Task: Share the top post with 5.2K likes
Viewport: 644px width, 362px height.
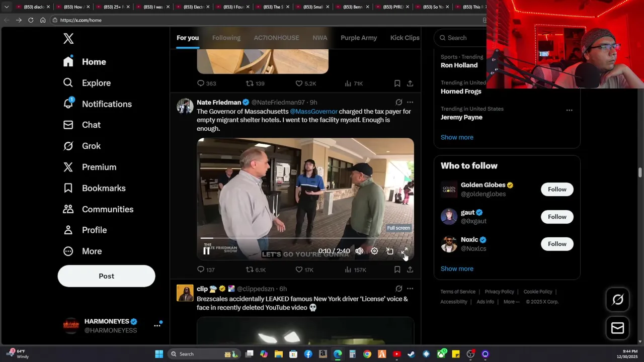Action: (x=410, y=83)
